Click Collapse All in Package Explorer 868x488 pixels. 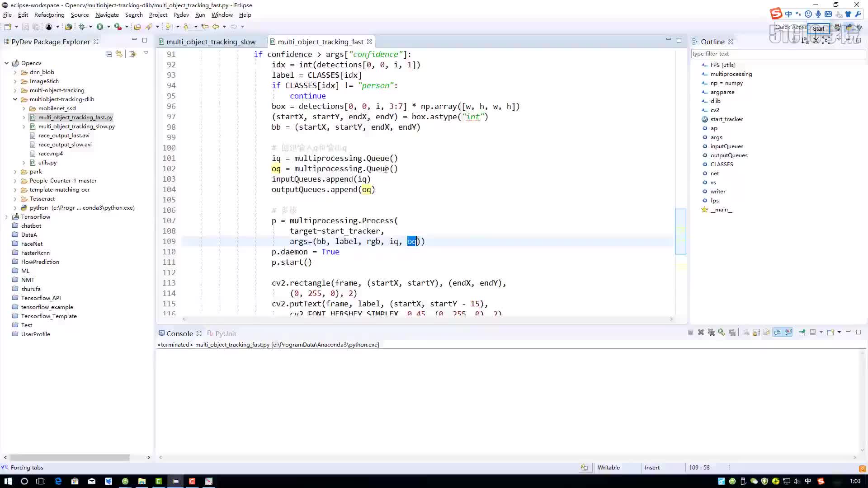[x=108, y=54]
